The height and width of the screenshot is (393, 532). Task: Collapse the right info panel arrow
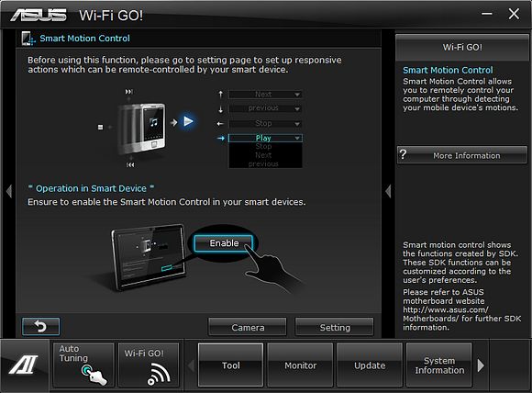[389, 191]
